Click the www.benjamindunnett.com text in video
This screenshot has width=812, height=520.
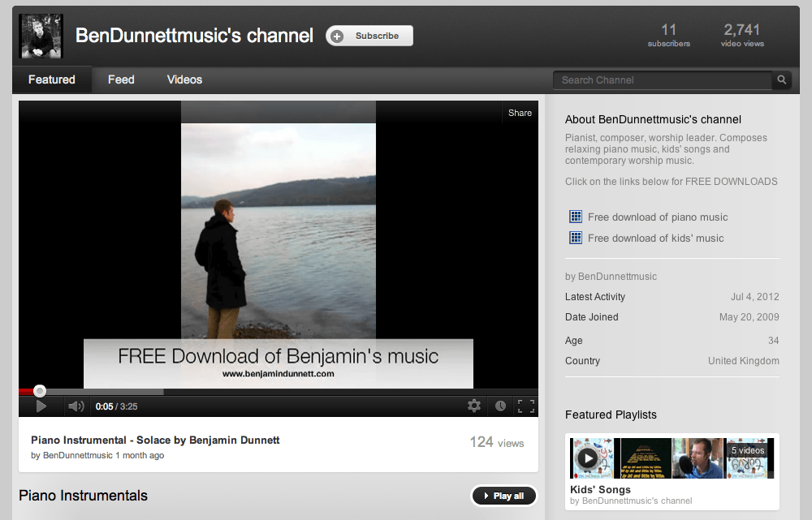point(278,373)
